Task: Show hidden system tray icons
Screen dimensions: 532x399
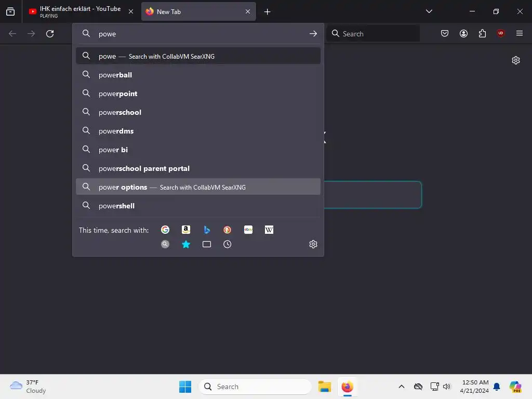Action: click(x=402, y=387)
